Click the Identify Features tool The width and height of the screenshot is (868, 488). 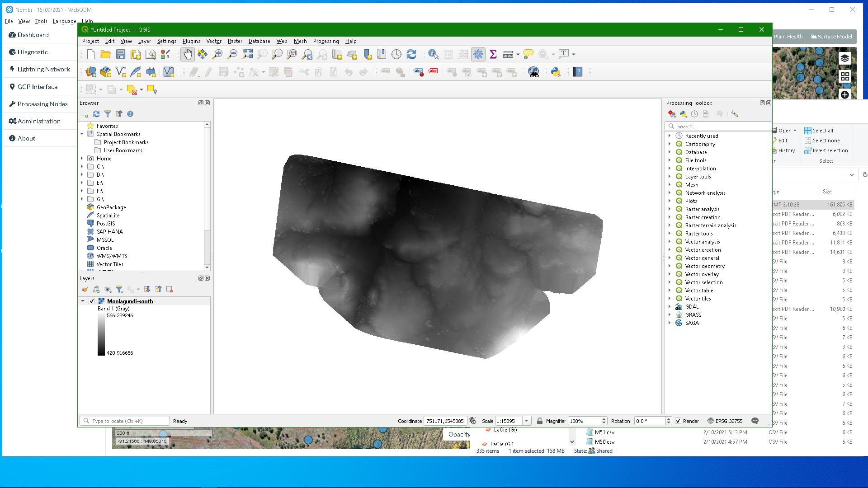[x=433, y=54]
